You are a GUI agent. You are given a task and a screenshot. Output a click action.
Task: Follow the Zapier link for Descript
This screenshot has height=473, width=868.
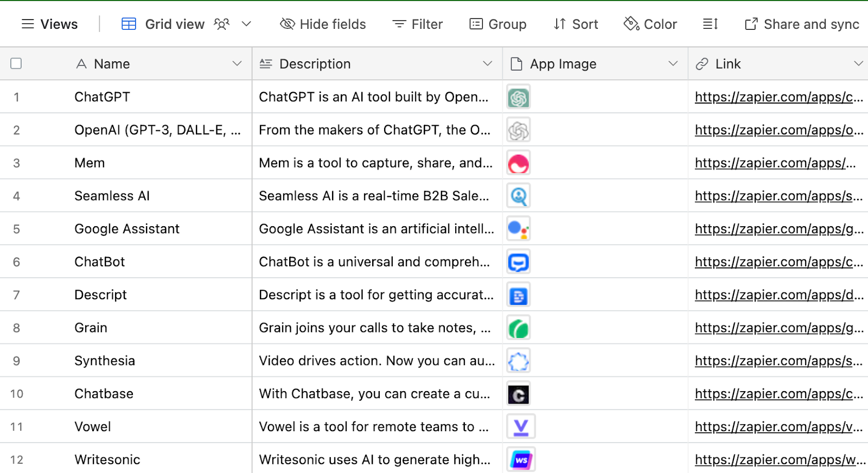pos(778,295)
